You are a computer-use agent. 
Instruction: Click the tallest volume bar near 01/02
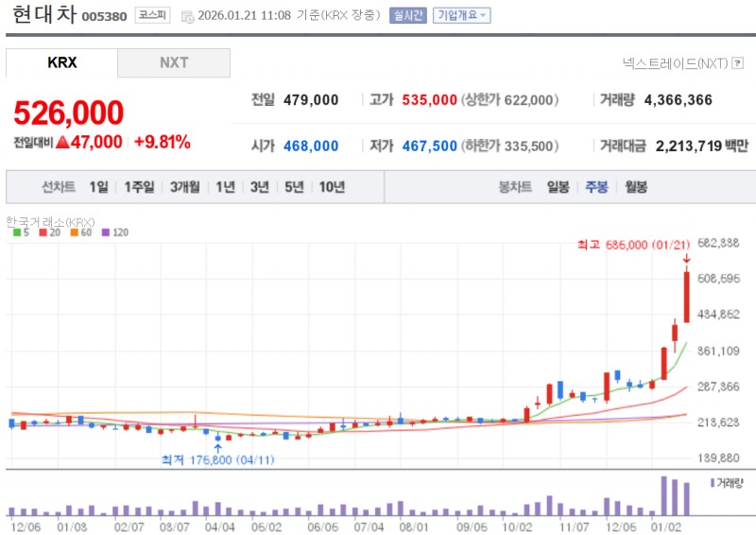664,496
